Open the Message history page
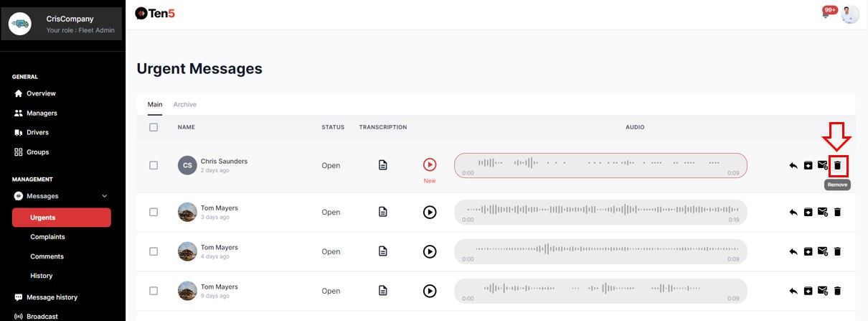This screenshot has width=868, height=321. pyautogui.click(x=52, y=297)
